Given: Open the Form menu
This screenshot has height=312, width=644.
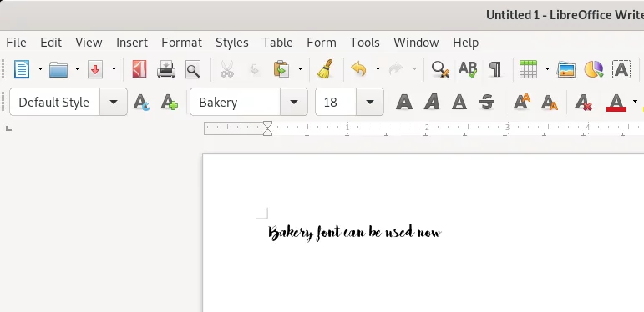Looking at the screenshot, I should pyautogui.click(x=322, y=43).
